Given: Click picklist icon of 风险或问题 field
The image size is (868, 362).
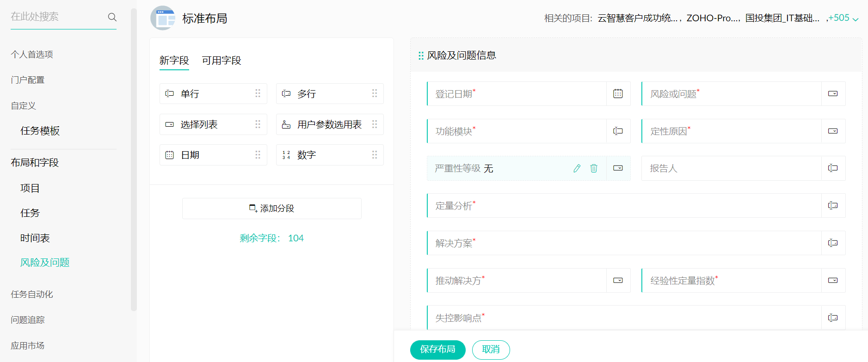Looking at the screenshot, I should [832, 94].
